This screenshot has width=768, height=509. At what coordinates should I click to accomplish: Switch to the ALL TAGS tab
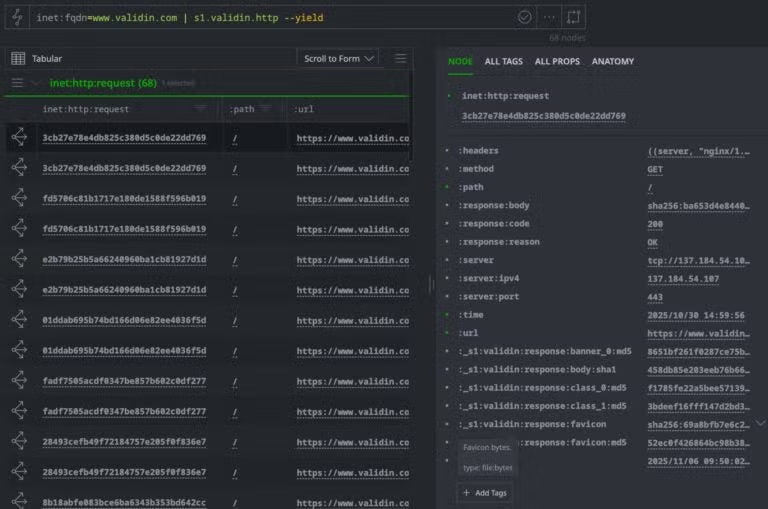[x=504, y=61]
